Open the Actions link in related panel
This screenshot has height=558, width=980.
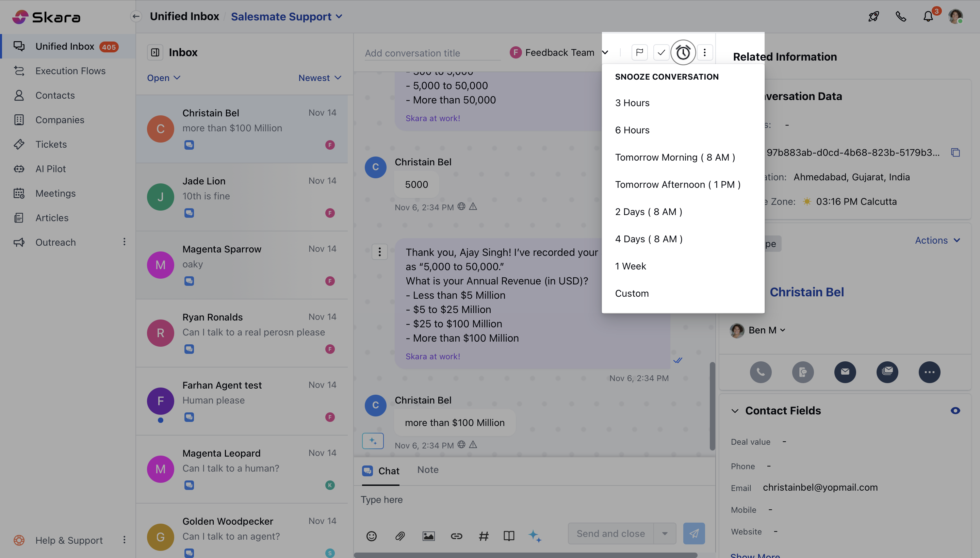pos(937,240)
